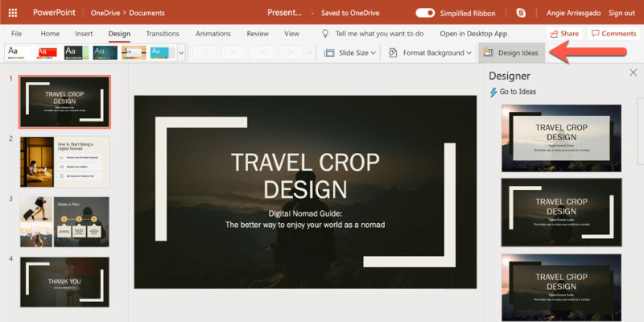Click Go to Ideas link
Screen dimensions: 644x322
518,92
